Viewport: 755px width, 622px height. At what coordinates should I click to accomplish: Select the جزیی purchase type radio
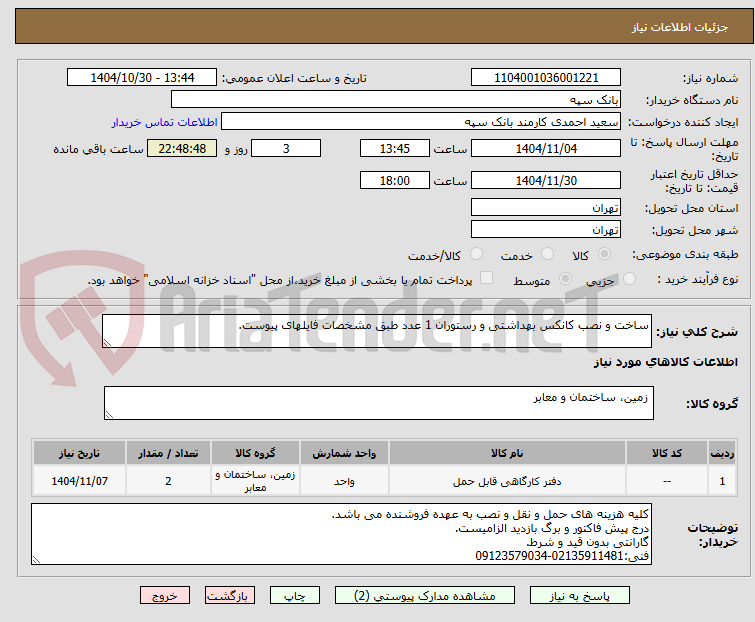point(629,279)
